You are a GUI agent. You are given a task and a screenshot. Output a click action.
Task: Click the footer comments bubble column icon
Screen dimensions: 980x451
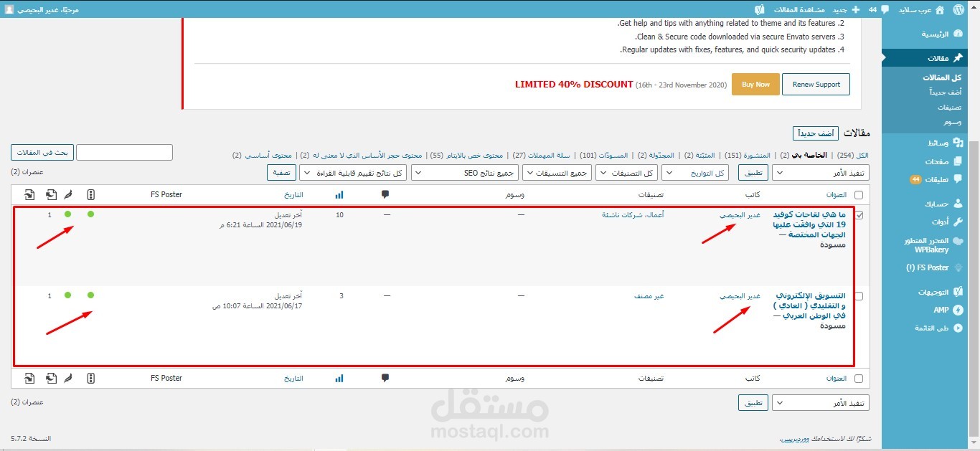pyautogui.click(x=385, y=378)
